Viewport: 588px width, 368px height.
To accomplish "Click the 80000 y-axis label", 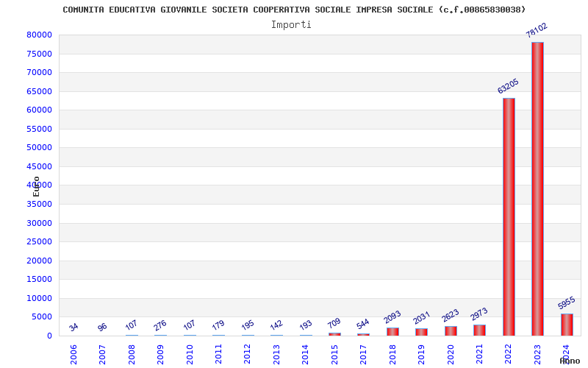I will tap(40, 35).
